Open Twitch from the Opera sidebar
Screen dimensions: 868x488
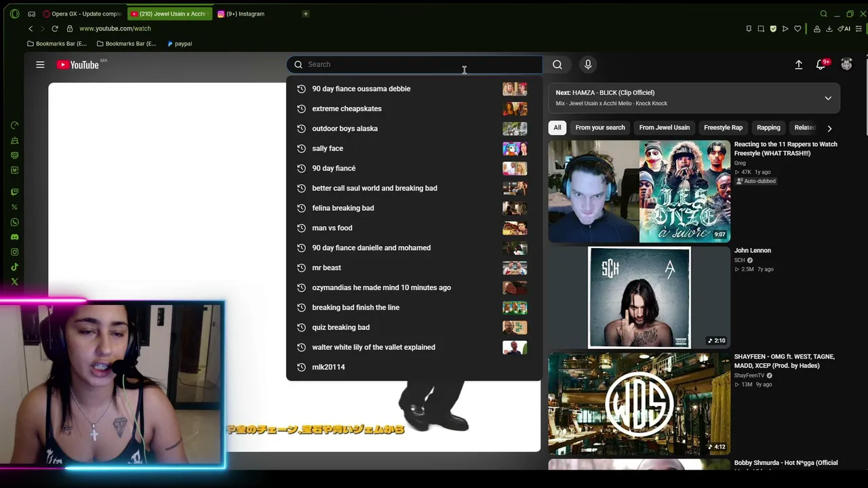pyautogui.click(x=15, y=192)
